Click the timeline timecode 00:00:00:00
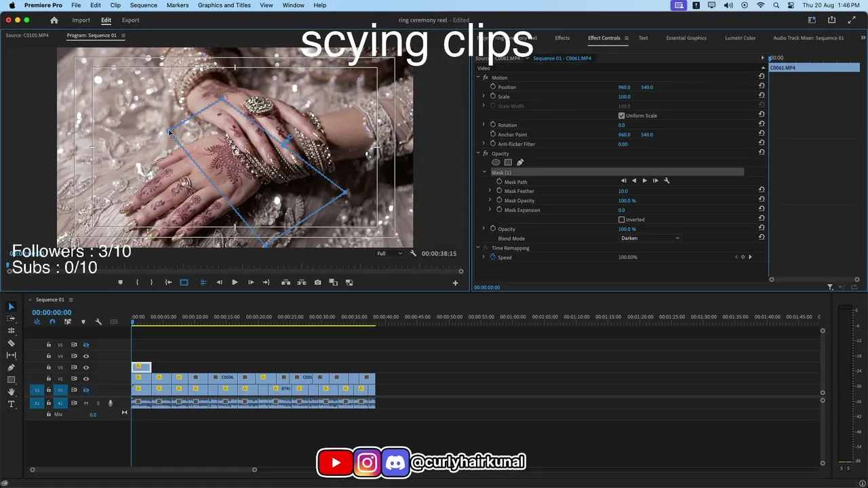 tap(52, 312)
